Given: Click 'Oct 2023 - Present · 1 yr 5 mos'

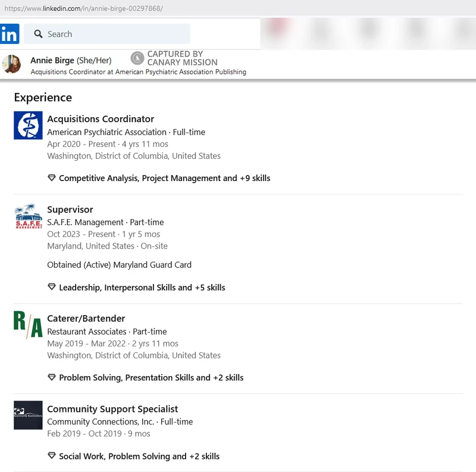Looking at the screenshot, I should click(x=104, y=234).
